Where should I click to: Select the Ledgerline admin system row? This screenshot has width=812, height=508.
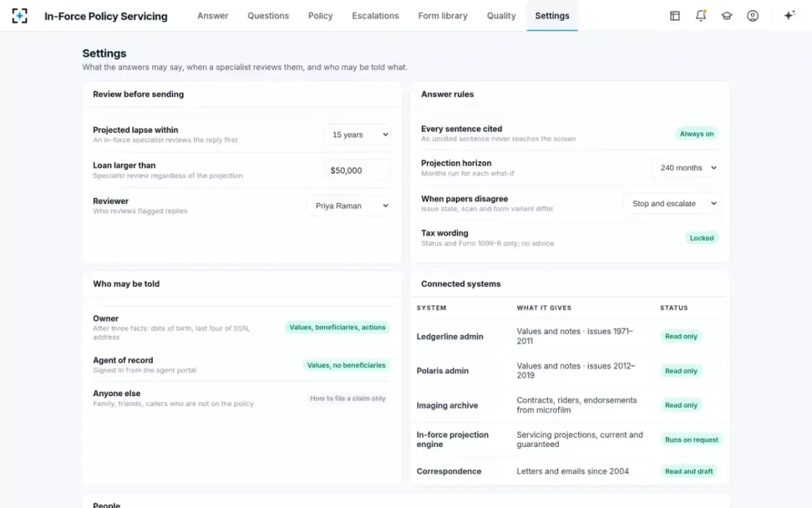[570, 336]
